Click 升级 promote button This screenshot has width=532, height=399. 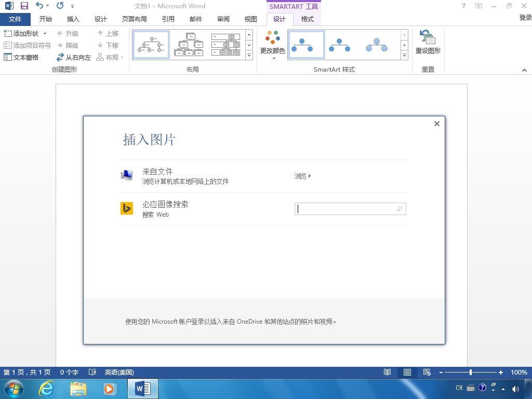click(x=68, y=34)
